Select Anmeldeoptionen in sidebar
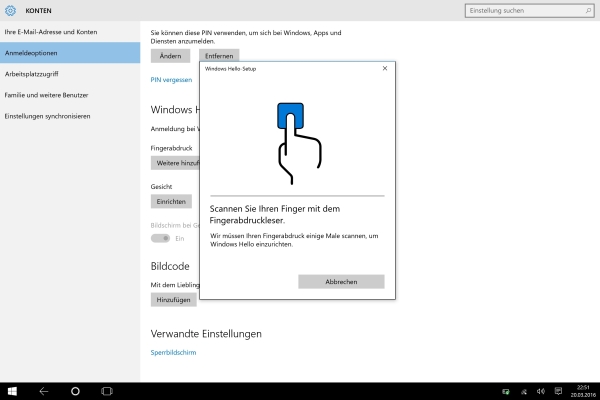Screen dimensions: 600x400 point(70,53)
